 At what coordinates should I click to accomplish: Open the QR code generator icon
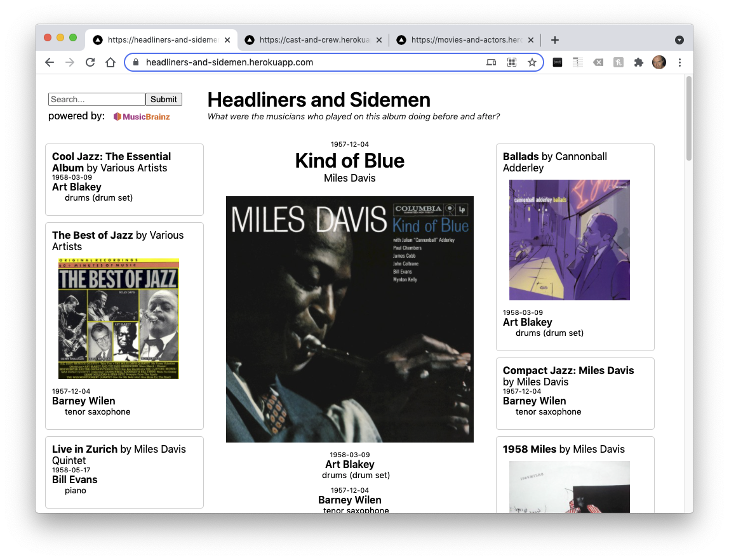click(512, 62)
